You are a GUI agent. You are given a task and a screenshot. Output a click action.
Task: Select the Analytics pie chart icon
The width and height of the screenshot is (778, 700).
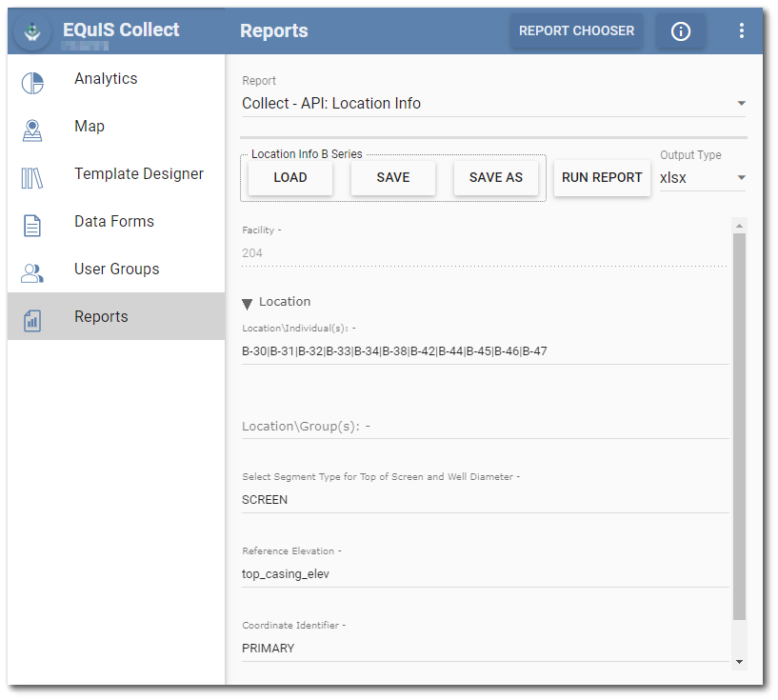(31, 83)
